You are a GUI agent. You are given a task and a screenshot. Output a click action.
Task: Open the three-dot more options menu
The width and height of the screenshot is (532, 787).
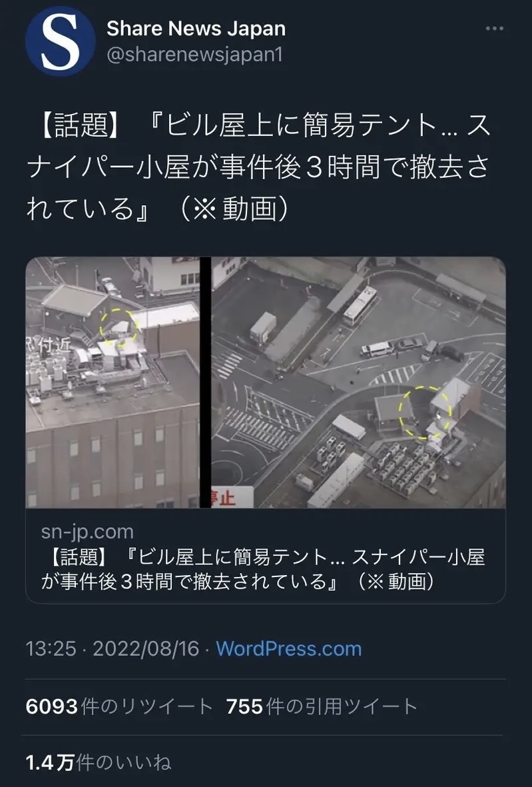coord(495,29)
